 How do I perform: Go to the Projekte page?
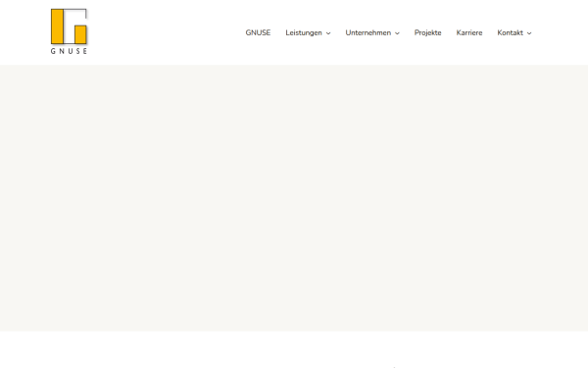[428, 32]
